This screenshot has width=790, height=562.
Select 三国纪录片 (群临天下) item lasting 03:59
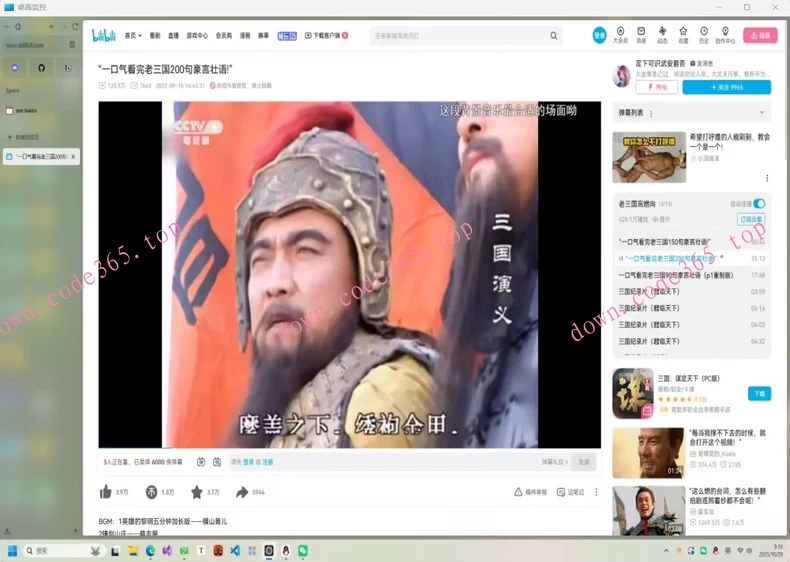pos(691,291)
